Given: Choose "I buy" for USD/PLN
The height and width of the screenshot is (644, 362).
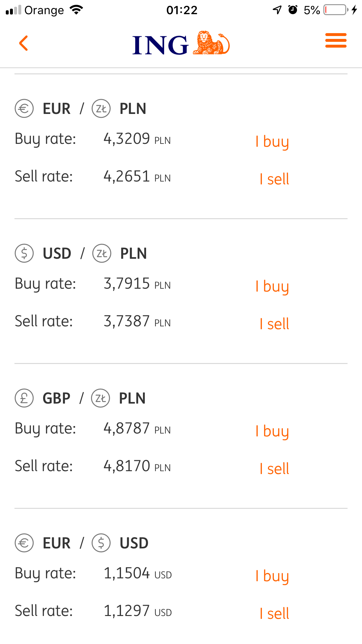Looking at the screenshot, I should coord(272,286).
